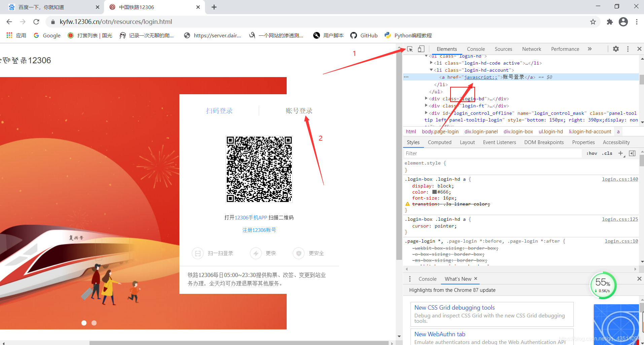The height and width of the screenshot is (345, 644).
Task: Reload the page
Action: 36,22
